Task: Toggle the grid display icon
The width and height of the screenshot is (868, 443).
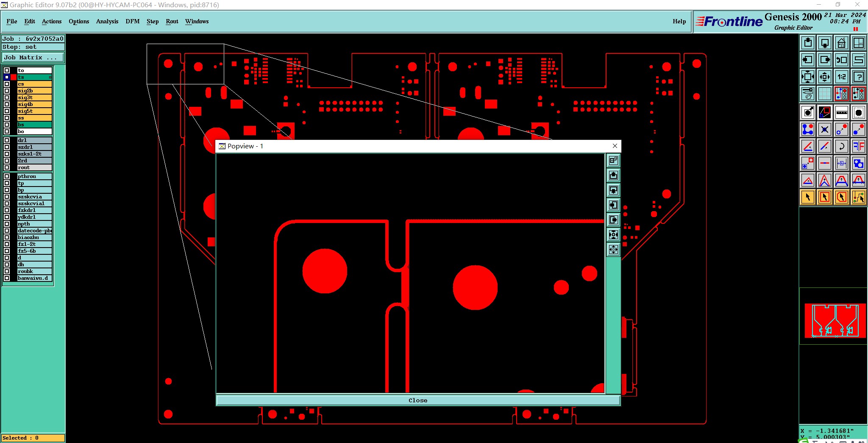Action: click(x=824, y=94)
